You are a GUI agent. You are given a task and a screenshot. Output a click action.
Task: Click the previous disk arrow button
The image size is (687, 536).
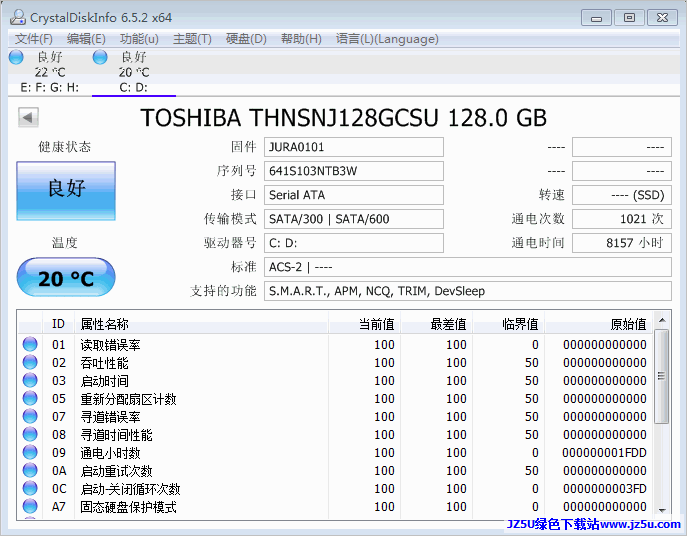point(28,117)
